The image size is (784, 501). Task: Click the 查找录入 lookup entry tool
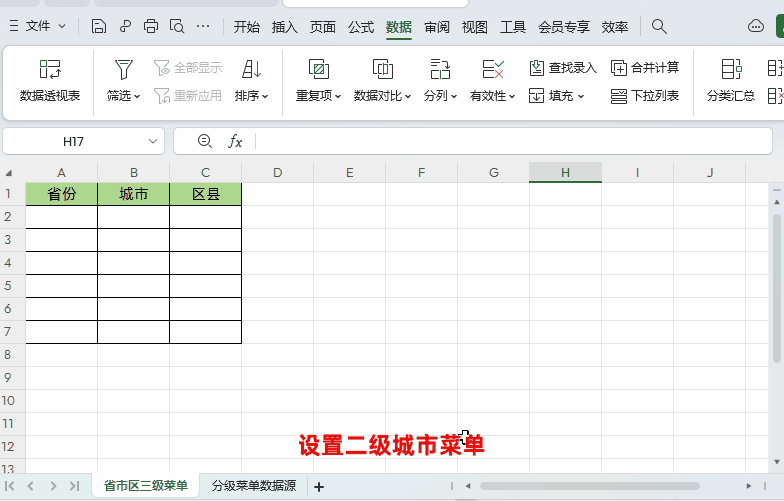click(562, 68)
